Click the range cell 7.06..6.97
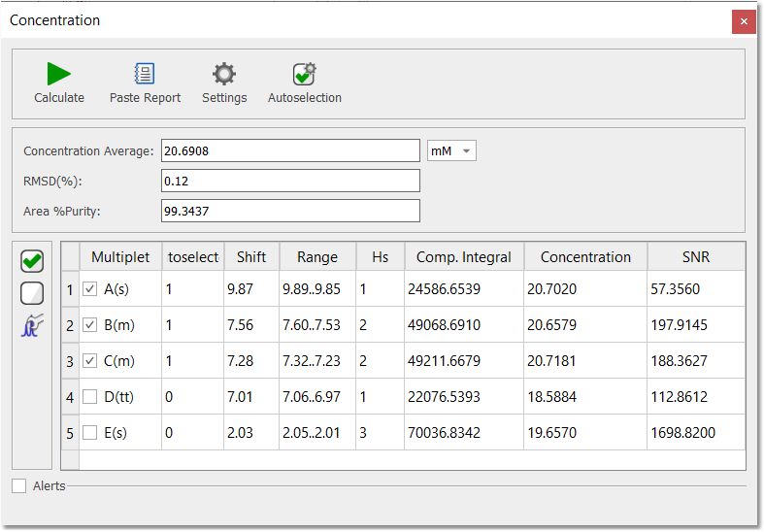 [x=317, y=397]
